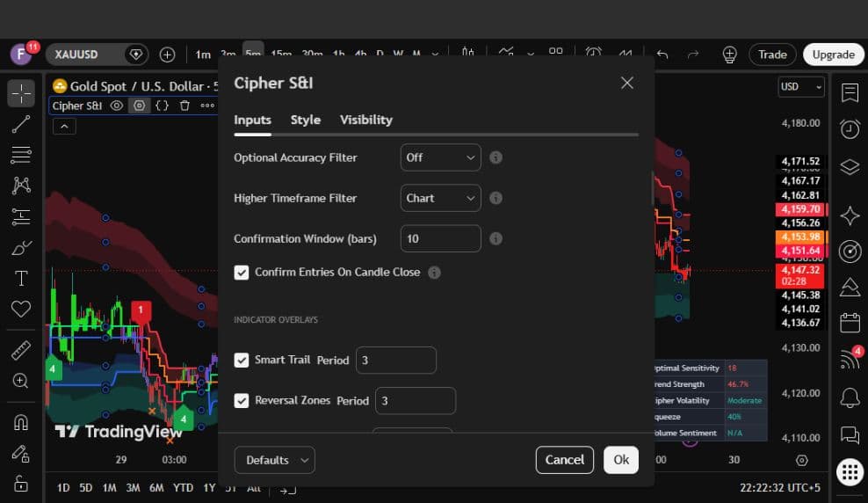Screen dimensions: 868x503
Task: Collapse the indicator legend chevron
Action: 64,127
